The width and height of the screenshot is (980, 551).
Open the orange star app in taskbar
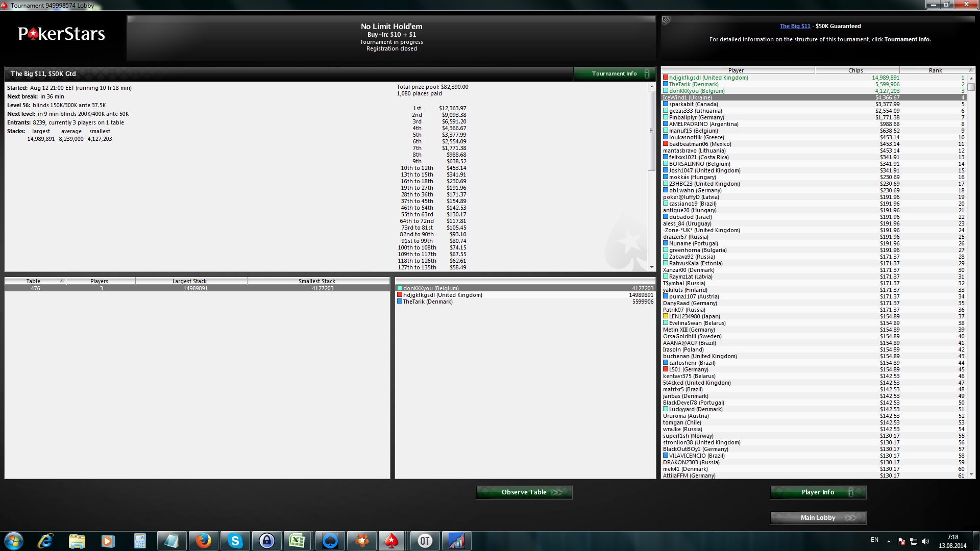pos(361,541)
